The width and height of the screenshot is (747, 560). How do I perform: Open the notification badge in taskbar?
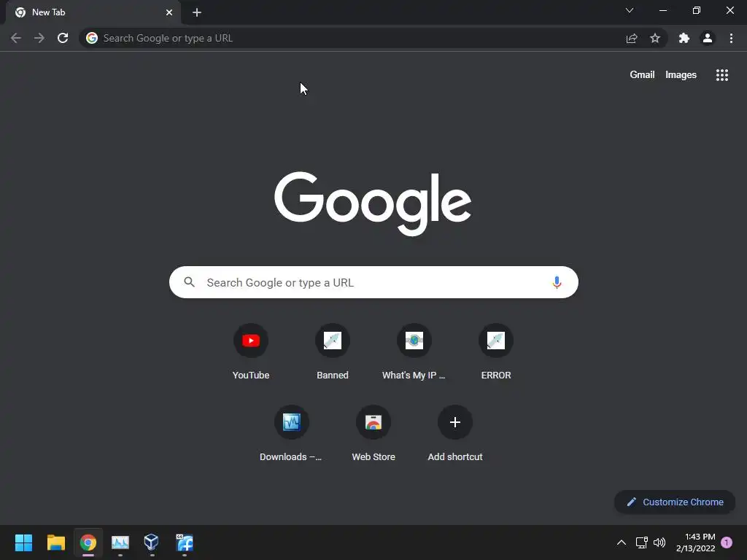727,542
